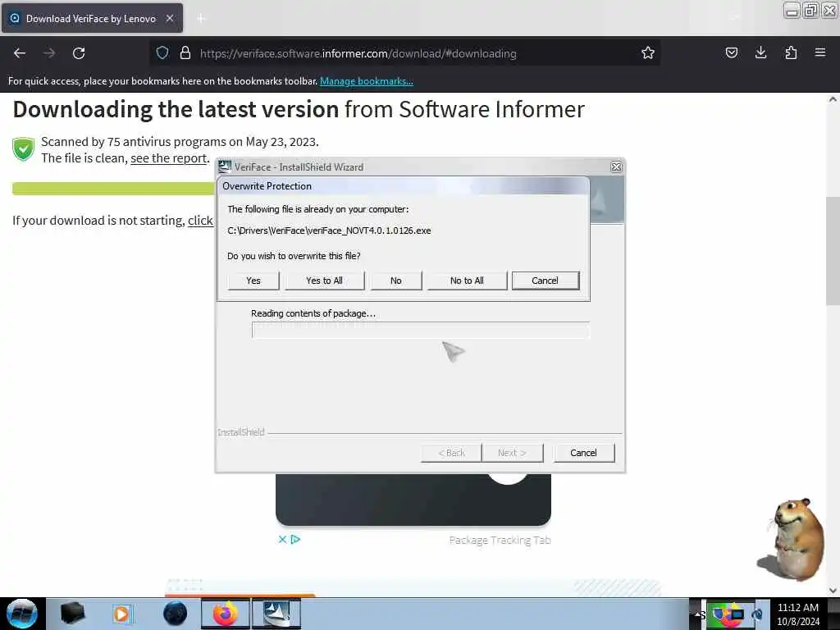Click the 'click' link to restart download
The width and height of the screenshot is (840, 630).
[x=201, y=221]
